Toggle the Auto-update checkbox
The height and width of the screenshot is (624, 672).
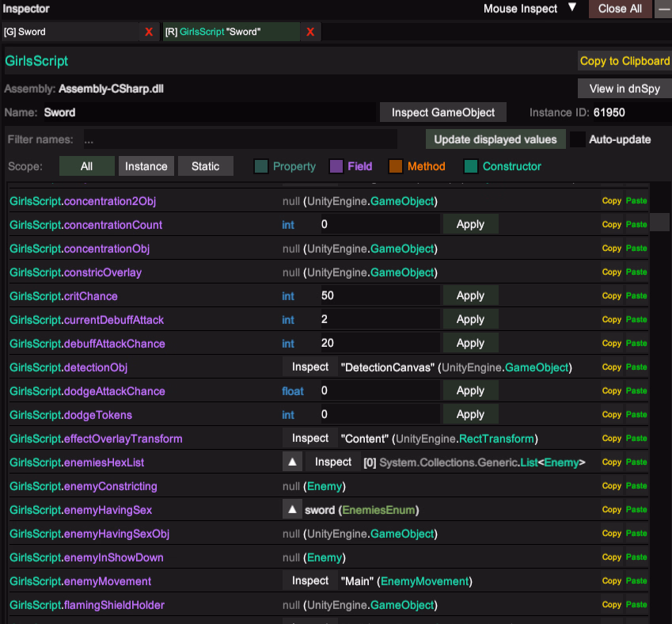(578, 139)
